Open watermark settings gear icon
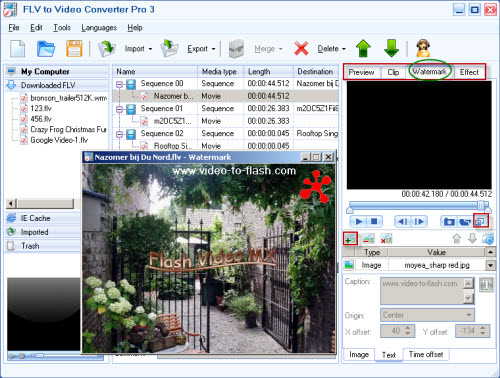This screenshot has height=378, width=500. point(488,239)
